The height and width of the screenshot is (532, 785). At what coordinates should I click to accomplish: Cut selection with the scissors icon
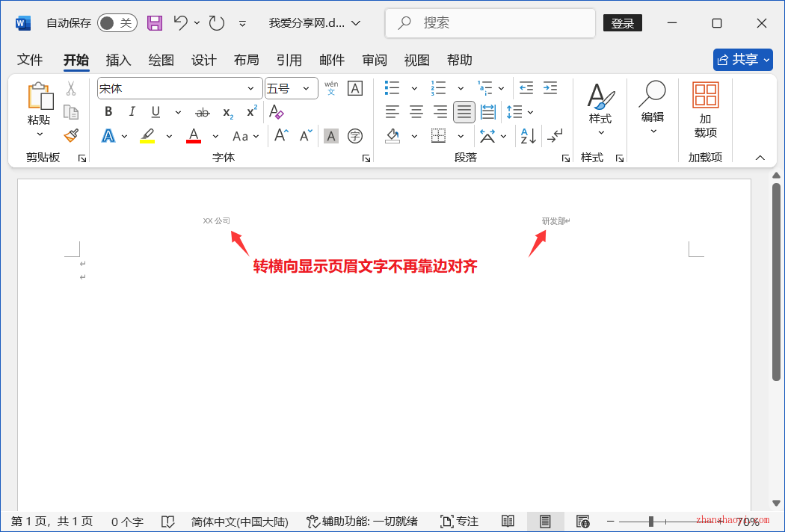tap(71, 89)
